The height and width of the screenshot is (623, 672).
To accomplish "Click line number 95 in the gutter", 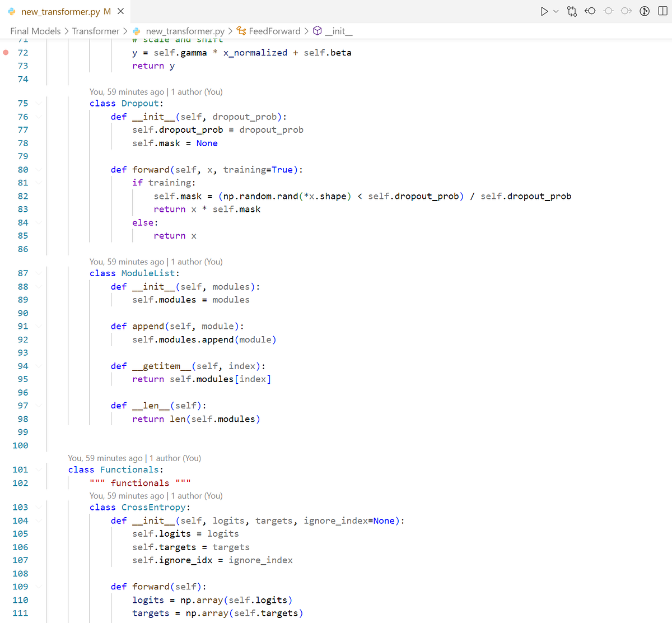I will [23, 379].
